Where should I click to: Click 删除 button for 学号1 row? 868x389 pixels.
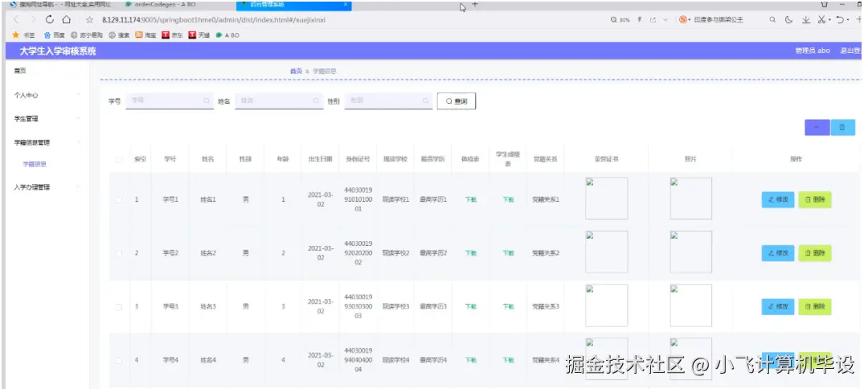(815, 200)
